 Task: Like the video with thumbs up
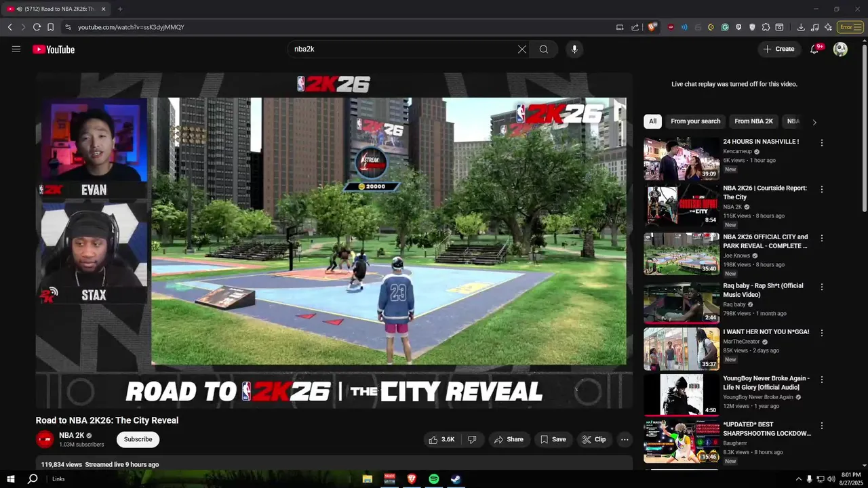click(441, 439)
